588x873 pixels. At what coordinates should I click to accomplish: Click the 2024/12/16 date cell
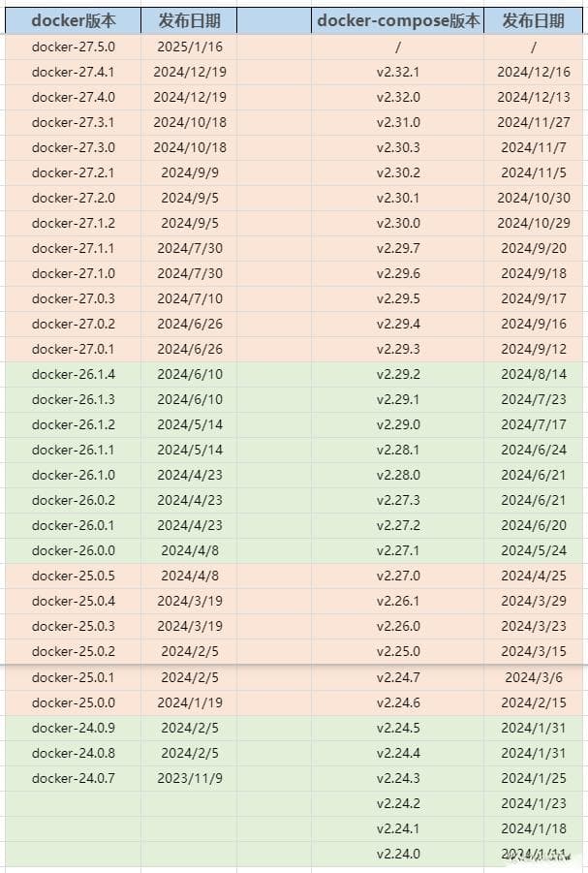534,72
